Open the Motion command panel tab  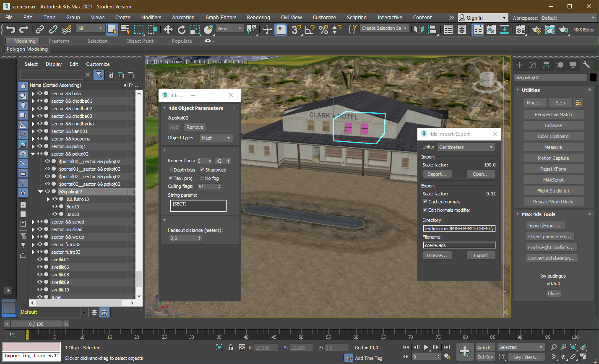[x=560, y=65]
